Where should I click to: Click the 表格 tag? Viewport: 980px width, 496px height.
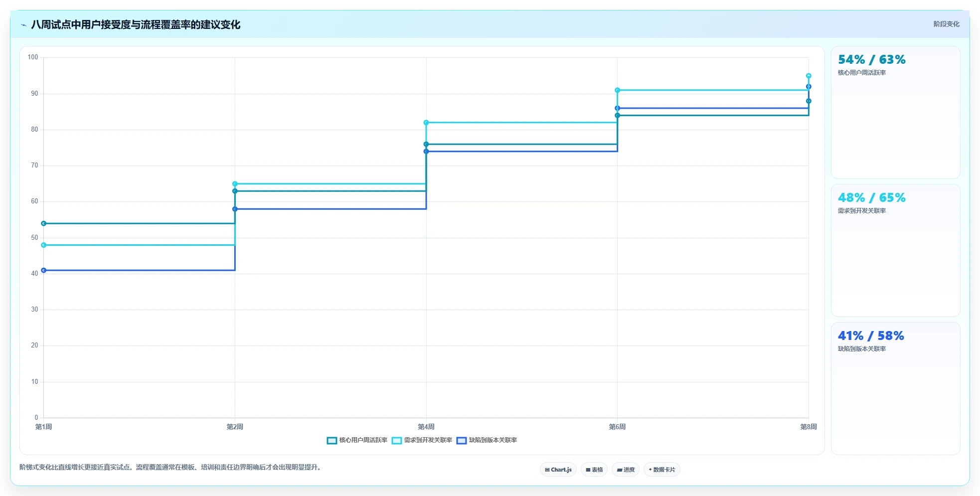594,470
